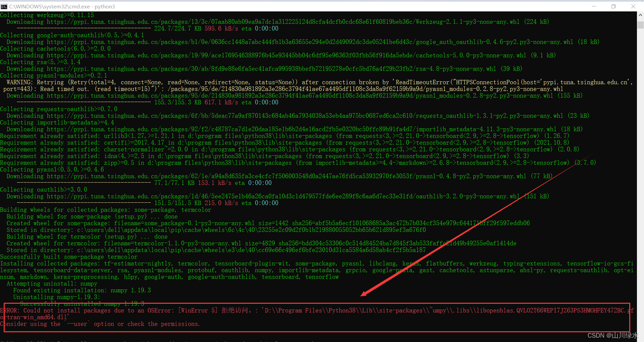The width and height of the screenshot is (644, 342).
Task: Click 'Collecting importlib-metadata>=4.4' line
Action: tap(57, 123)
